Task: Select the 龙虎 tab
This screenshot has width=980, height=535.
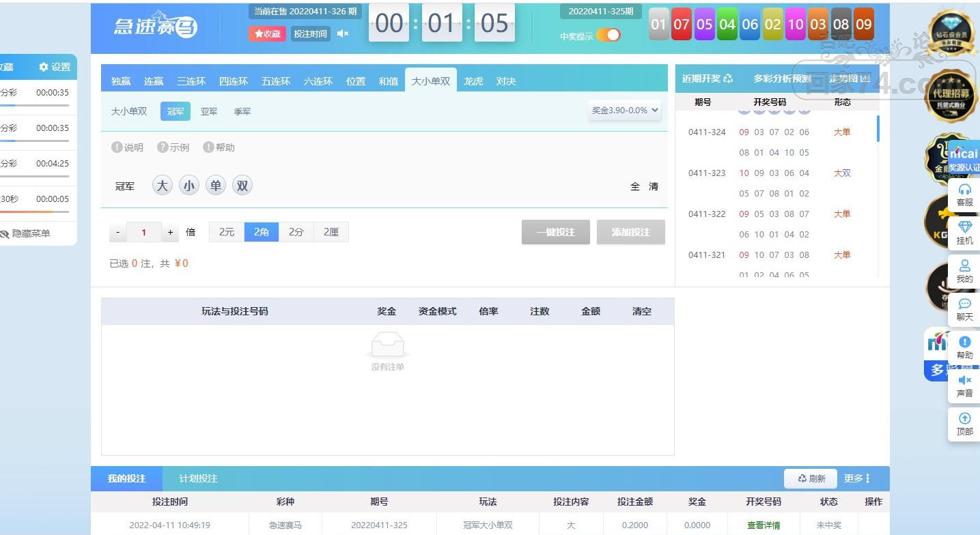Action: pos(473,81)
